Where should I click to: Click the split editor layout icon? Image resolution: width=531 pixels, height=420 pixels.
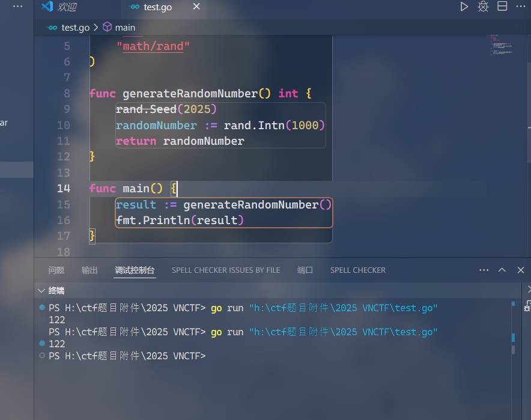pyautogui.click(x=502, y=7)
